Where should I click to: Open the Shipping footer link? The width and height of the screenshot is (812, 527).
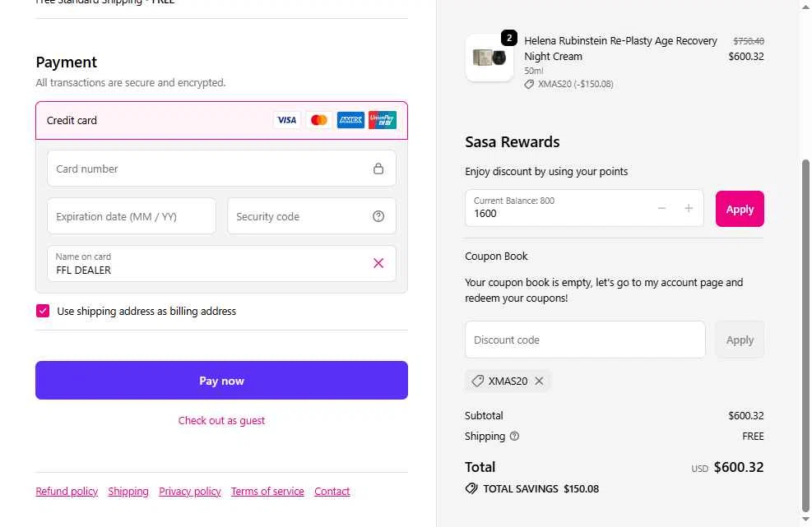[x=128, y=492]
